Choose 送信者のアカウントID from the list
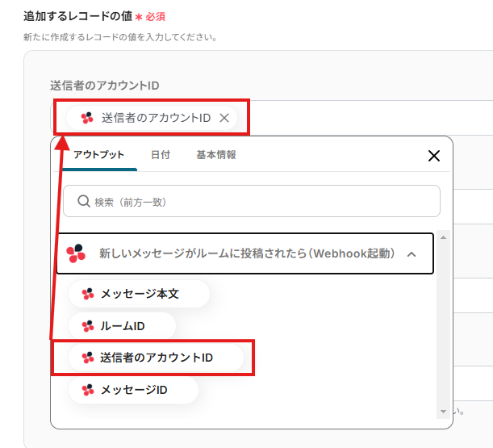493x448 pixels. click(157, 357)
